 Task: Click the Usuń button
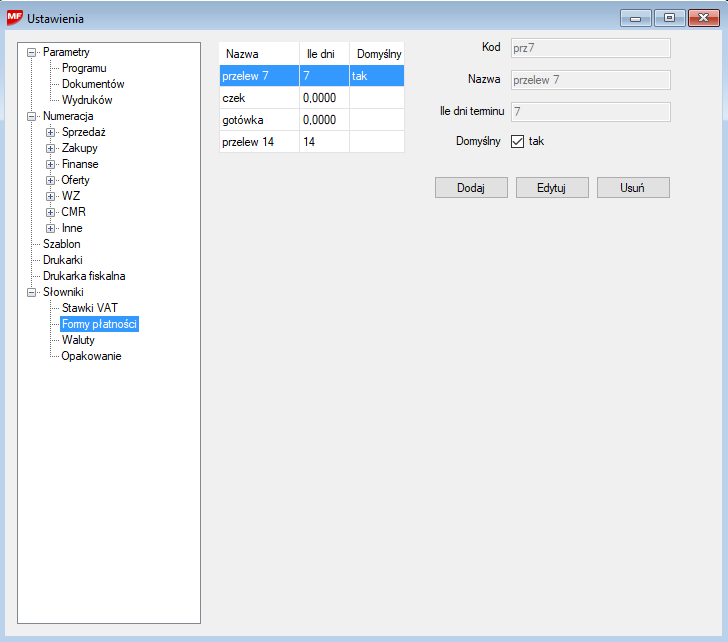[632, 188]
